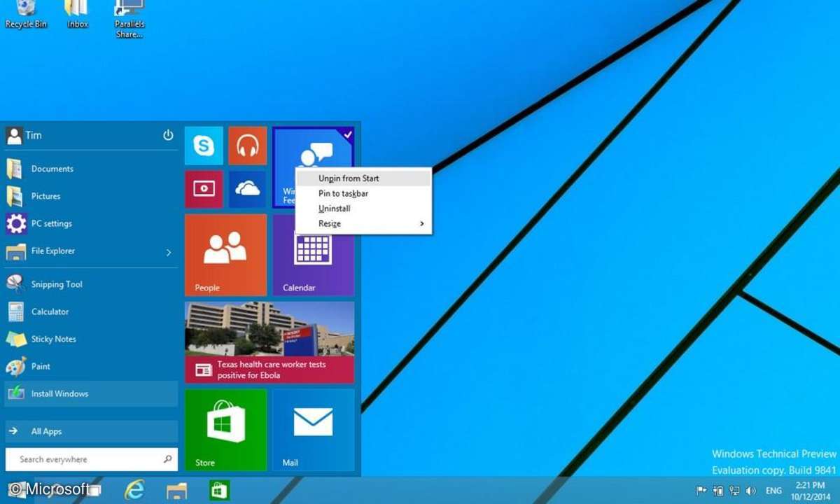Open the Ebola news story tile
The height and width of the screenshot is (504, 840).
coord(269,342)
